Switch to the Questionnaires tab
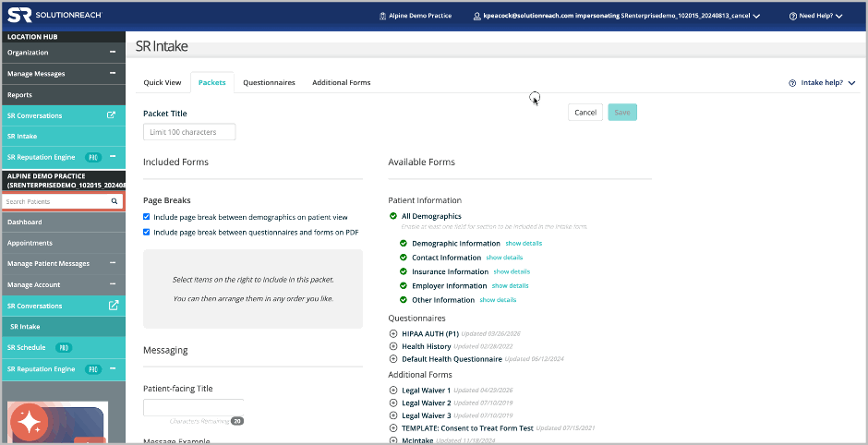Viewport: 868px width, 445px height. [x=269, y=82]
